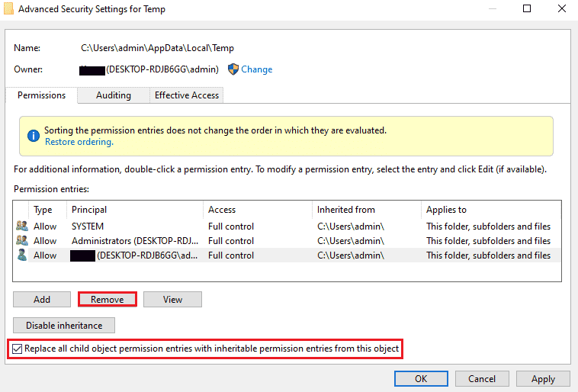Image resolution: width=578 pixels, height=392 pixels.
Task: Click the Administrators row group icon
Action: (22, 240)
